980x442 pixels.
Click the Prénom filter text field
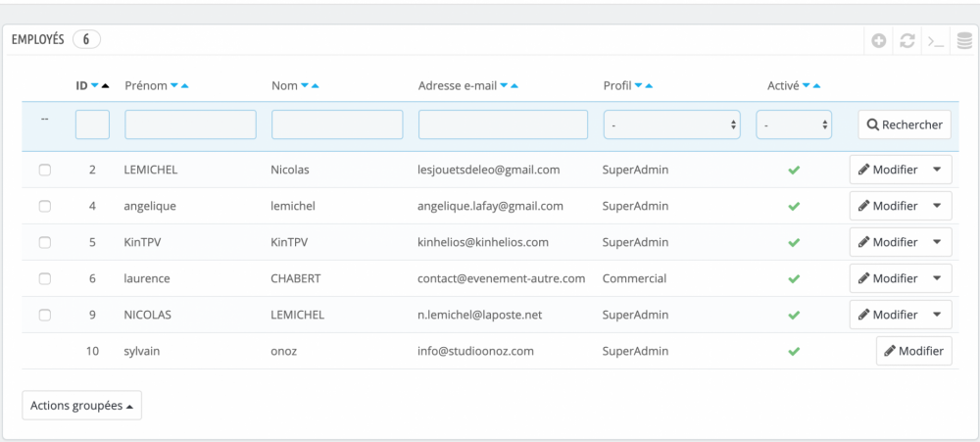tap(190, 124)
